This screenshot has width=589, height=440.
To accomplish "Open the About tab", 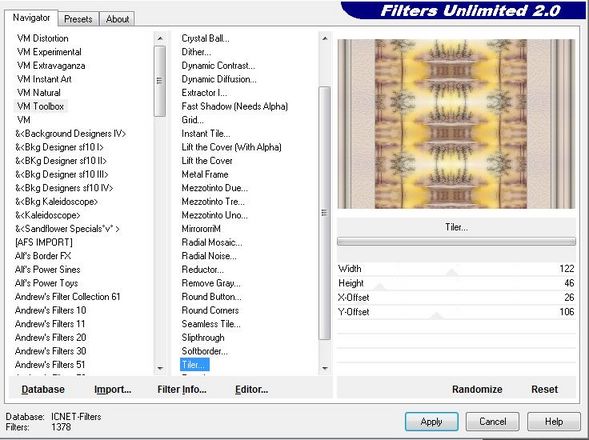I will [x=117, y=19].
